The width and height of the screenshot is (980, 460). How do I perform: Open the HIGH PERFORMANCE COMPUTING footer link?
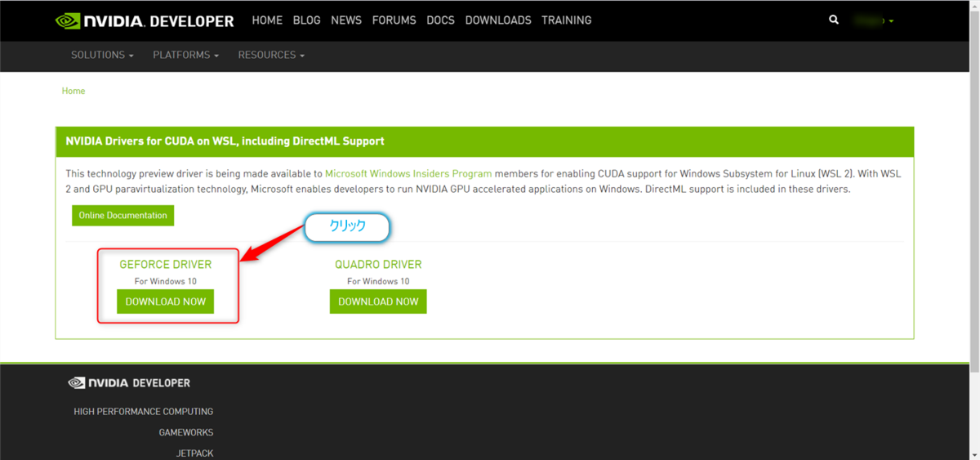click(x=143, y=412)
